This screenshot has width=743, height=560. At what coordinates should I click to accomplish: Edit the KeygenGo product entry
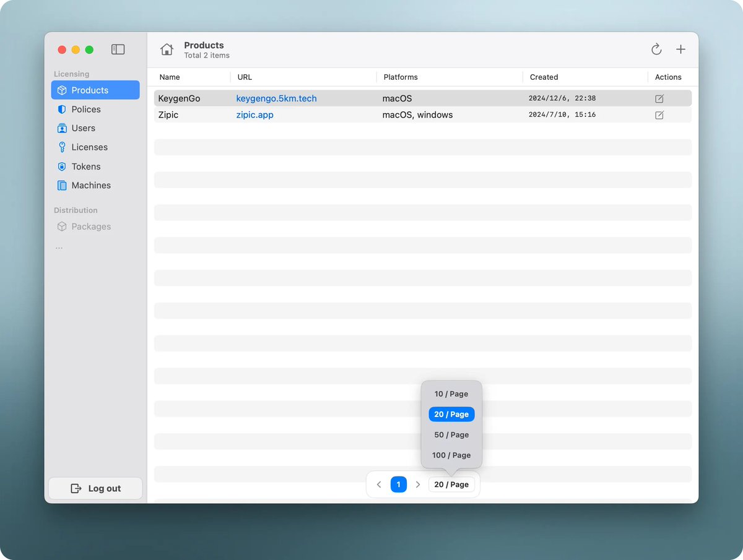pos(659,98)
